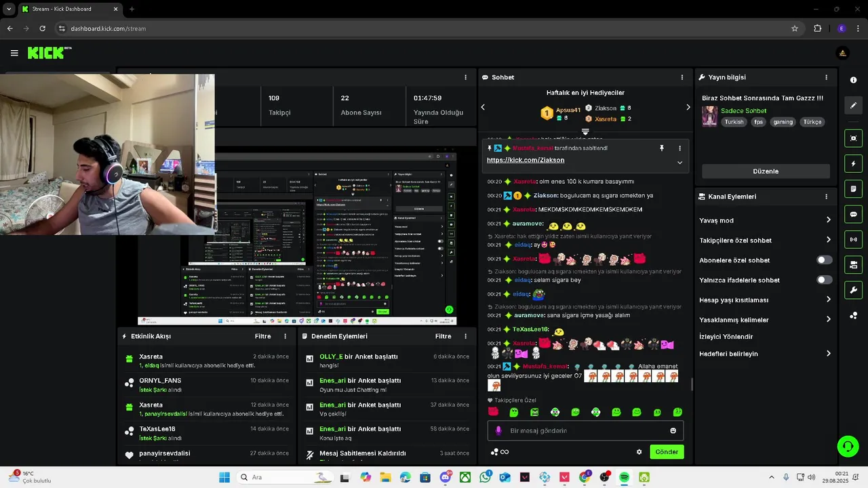Click the lightning bolt icon in right sidebar
Screen dimensions: 868x488
click(x=853, y=163)
